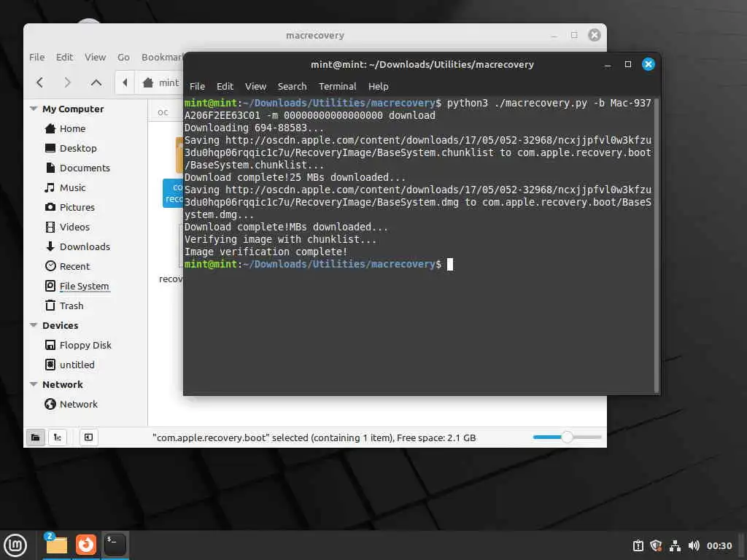Click the terminal vertical scrollbar
747x560 pixels.
[x=657, y=246]
